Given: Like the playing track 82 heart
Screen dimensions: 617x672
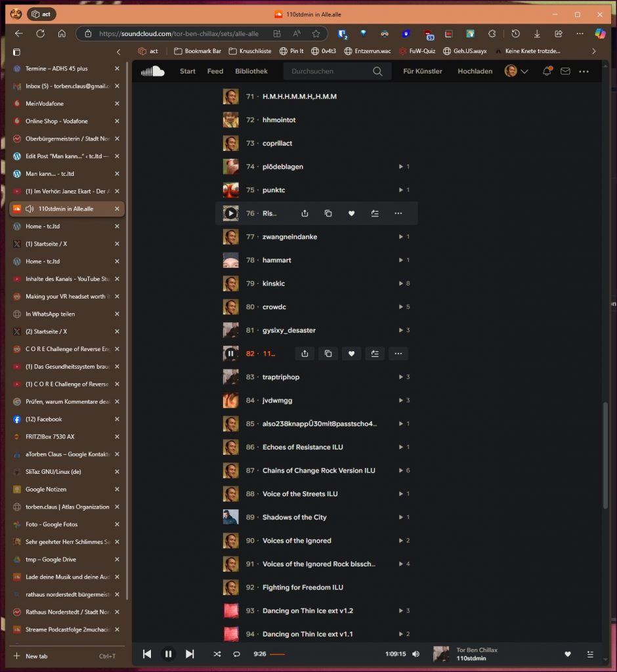Looking at the screenshot, I should pyautogui.click(x=352, y=354).
